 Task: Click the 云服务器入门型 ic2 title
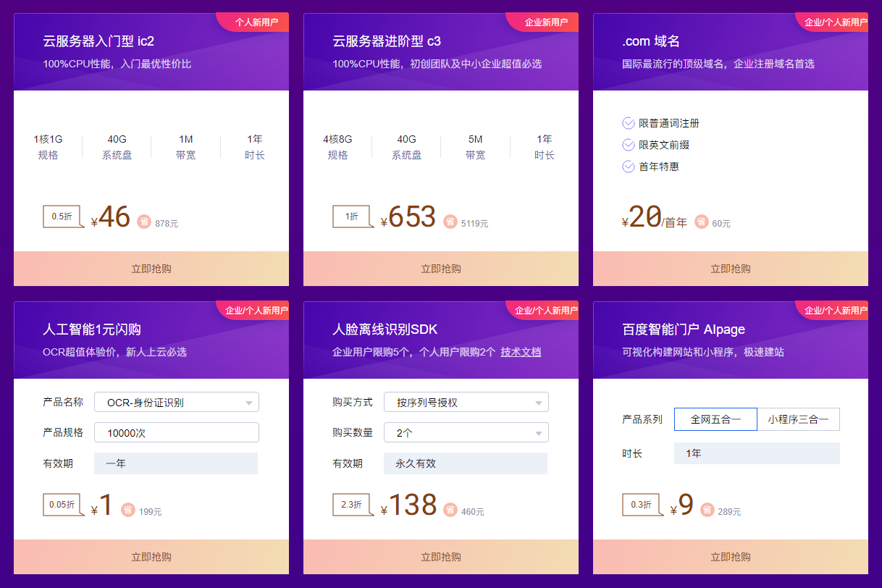click(98, 41)
